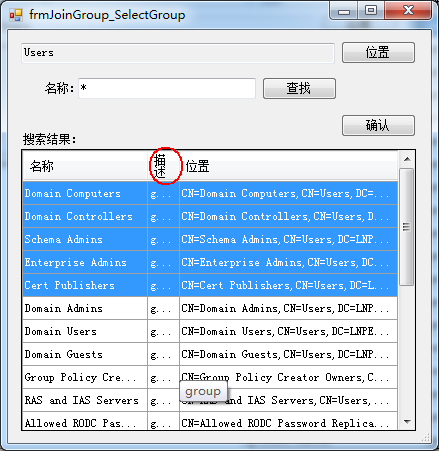Click CN=Domain Admins location cell

(288, 308)
